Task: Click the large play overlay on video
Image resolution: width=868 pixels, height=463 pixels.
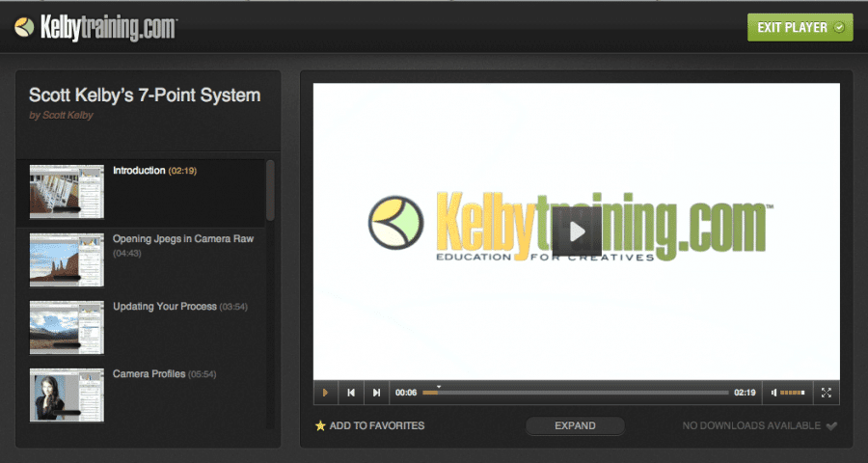Action: point(577,231)
